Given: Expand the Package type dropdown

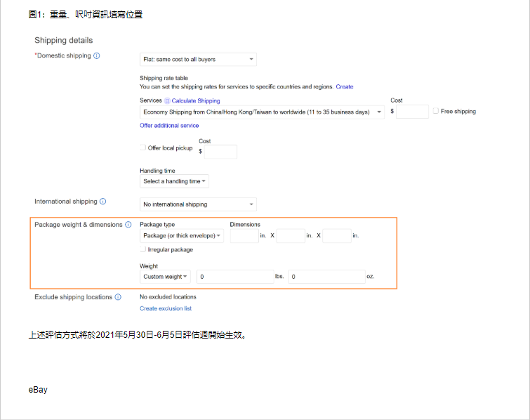Looking at the screenshot, I should [182, 236].
